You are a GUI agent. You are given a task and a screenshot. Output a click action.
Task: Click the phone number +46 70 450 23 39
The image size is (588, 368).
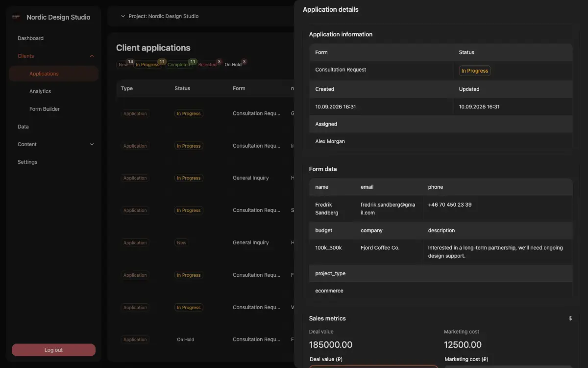(x=450, y=205)
